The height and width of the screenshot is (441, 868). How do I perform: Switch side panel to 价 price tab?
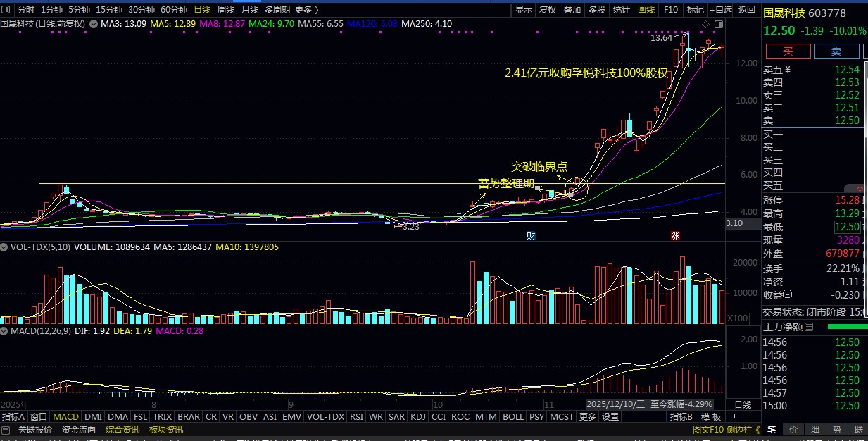tap(793, 430)
